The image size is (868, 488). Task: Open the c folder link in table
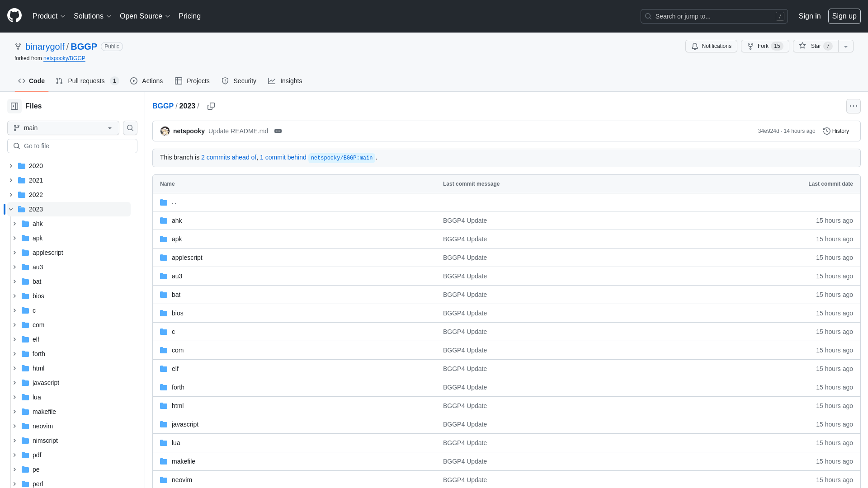(x=173, y=332)
